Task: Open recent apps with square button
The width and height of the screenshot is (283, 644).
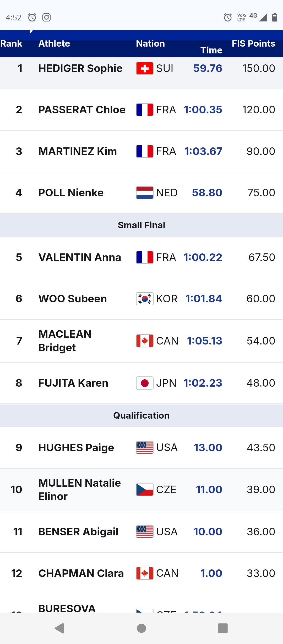Action: [x=222, y=628]
